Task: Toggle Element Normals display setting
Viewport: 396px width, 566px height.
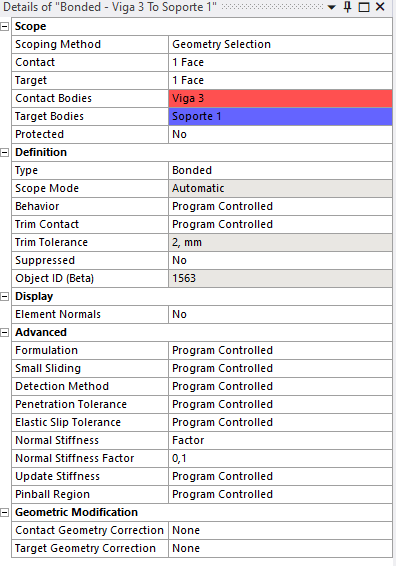Action: click(280, 314)
